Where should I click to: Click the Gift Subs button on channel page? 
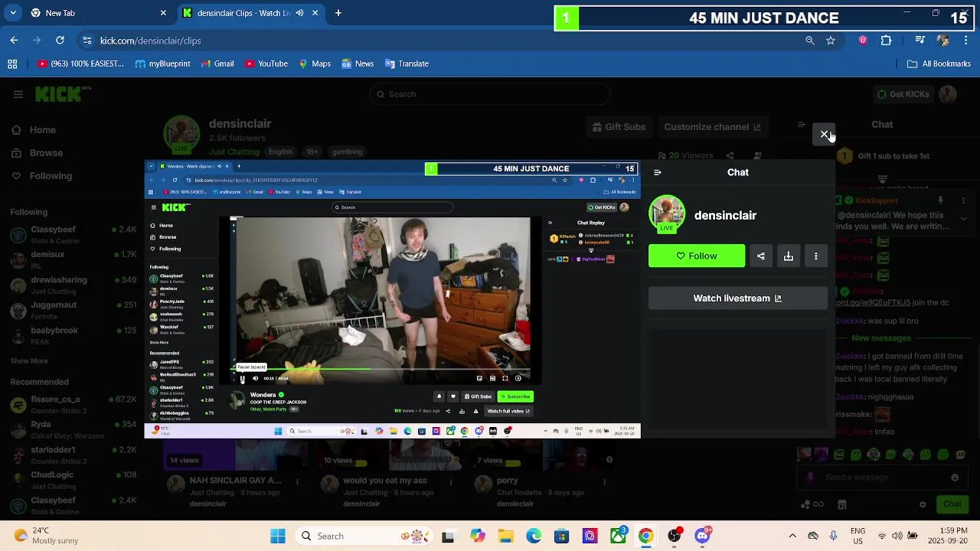click(619, 127)
